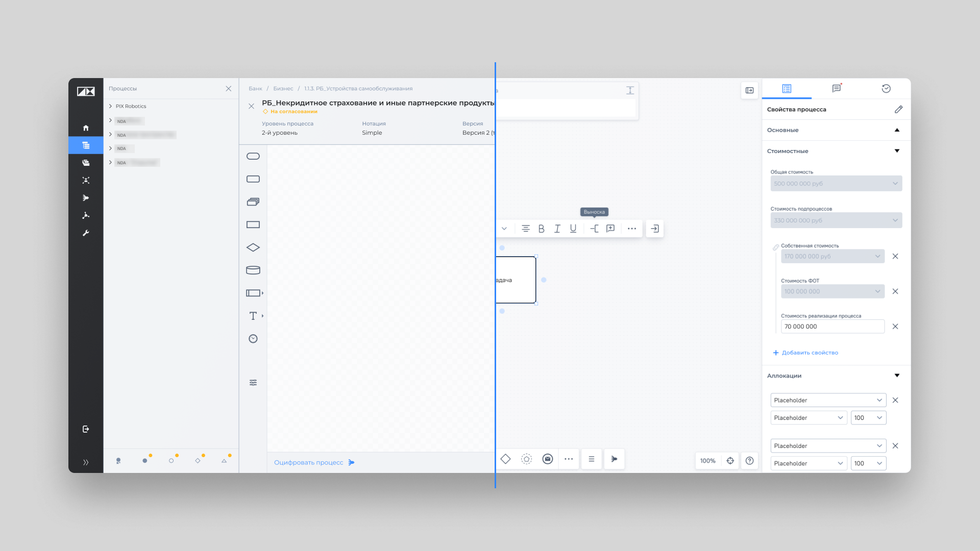The image size is (980, 551).
Task: Switch to the properties list tab
Action: (x=787, y=88)
